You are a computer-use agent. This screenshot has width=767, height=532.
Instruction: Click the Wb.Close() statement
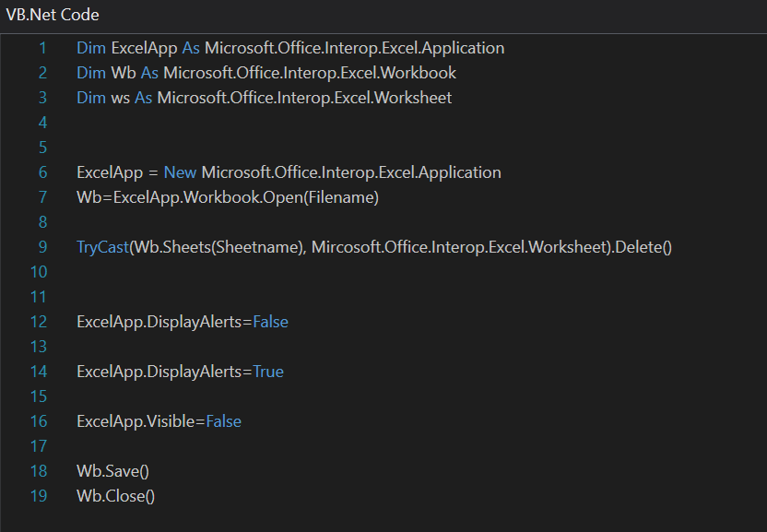115,496
